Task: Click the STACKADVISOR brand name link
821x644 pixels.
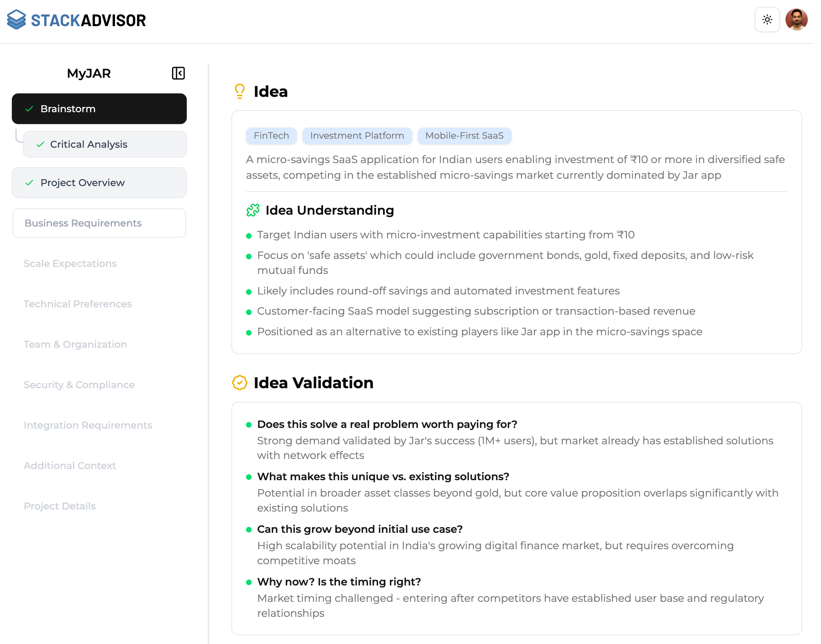Action: click(x=88, y=20)
